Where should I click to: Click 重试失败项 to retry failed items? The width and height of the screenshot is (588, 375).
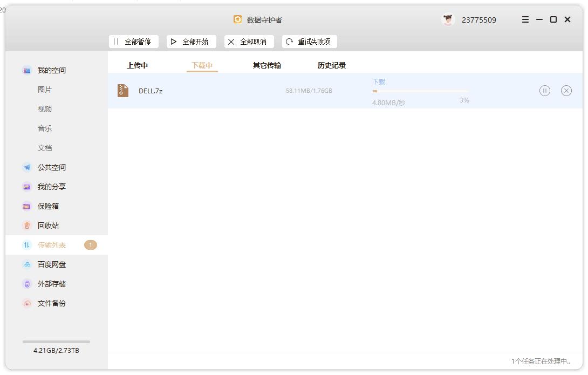click(309, 42)
